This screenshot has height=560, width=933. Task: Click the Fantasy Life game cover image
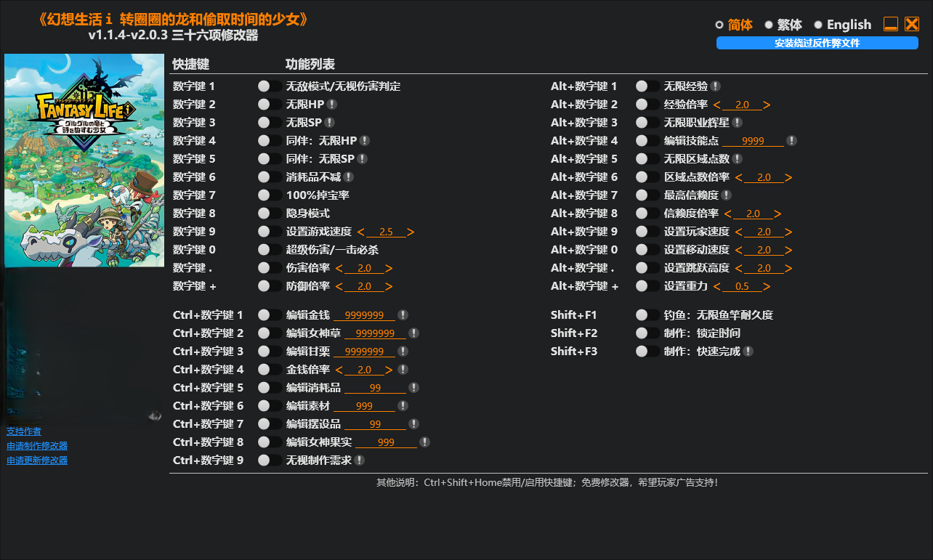84,160
